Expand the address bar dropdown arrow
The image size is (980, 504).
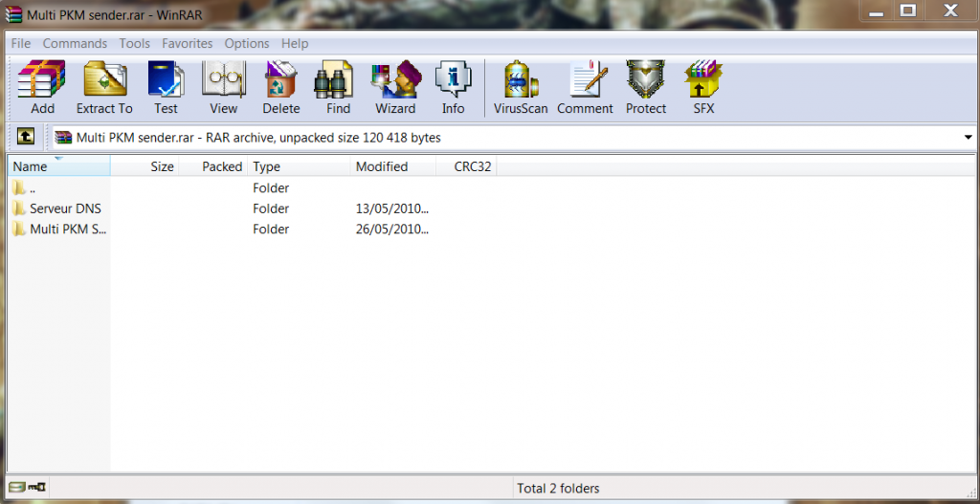point(969,138)
